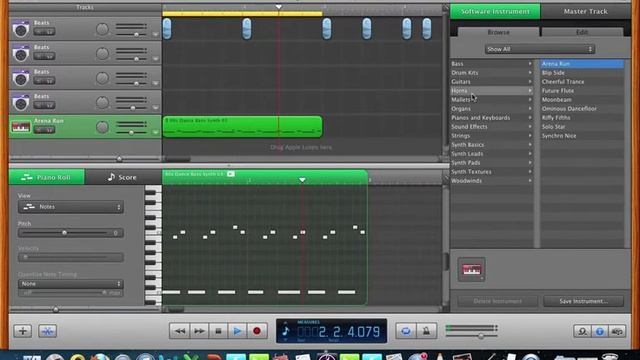Mute the topmost Beats track

point(39,32)
